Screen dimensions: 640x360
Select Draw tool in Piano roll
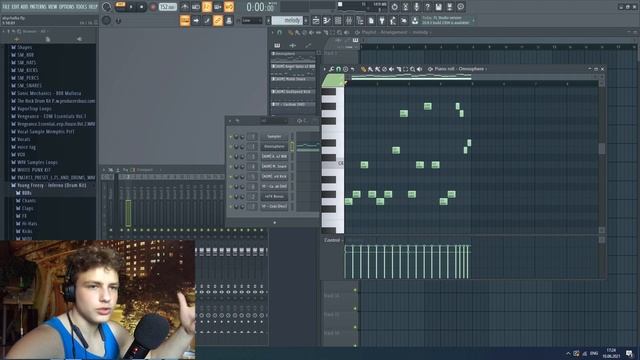pos(363,69)
